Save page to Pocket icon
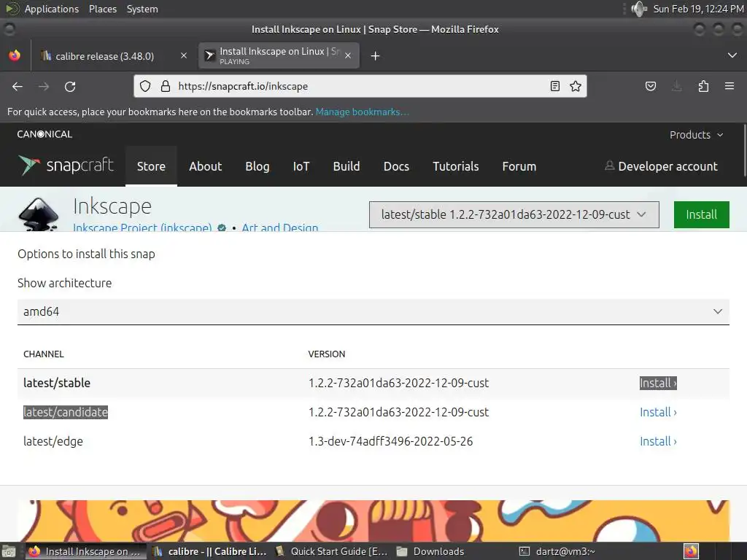This screenshot has width=747, height=560. (x=650, y=86)
